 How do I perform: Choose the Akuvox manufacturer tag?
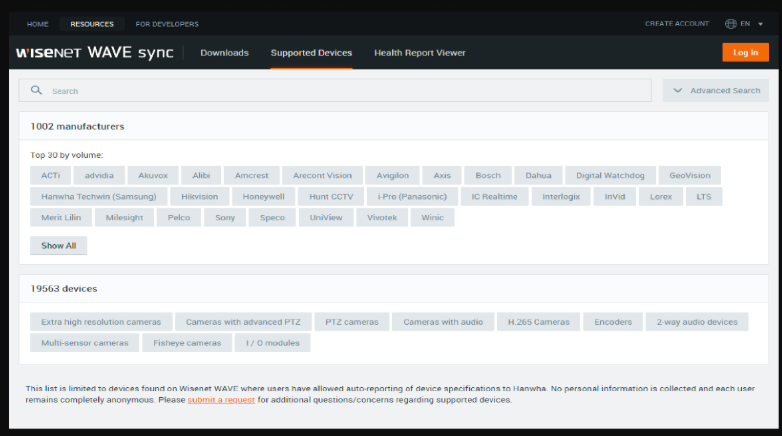153,176
